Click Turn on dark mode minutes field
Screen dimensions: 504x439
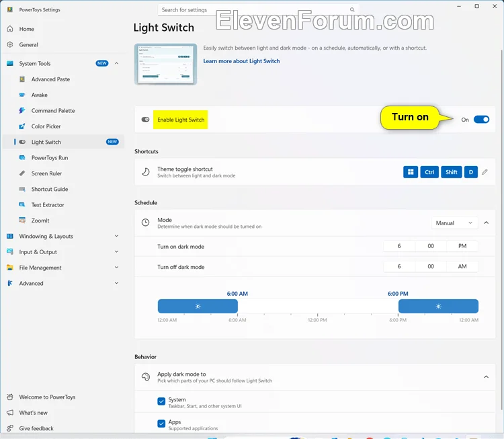click(431, 246)
